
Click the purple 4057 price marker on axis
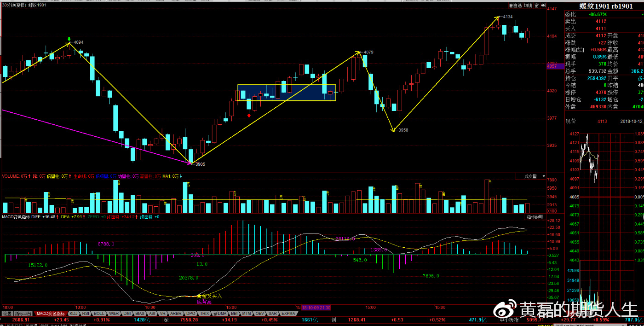(x=552, y=66)
